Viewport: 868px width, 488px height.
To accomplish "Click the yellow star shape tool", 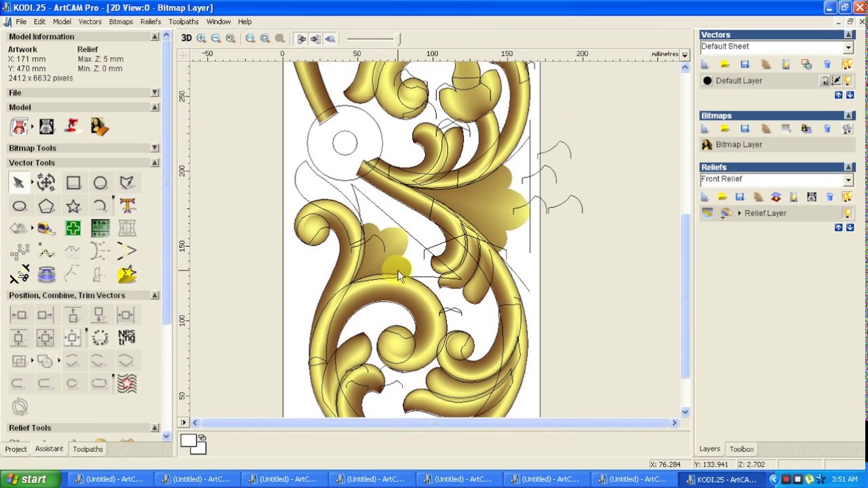I will tap(127, 274).
